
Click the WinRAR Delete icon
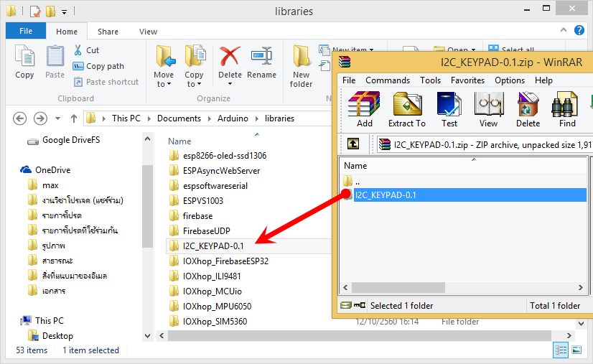point(528,104)
